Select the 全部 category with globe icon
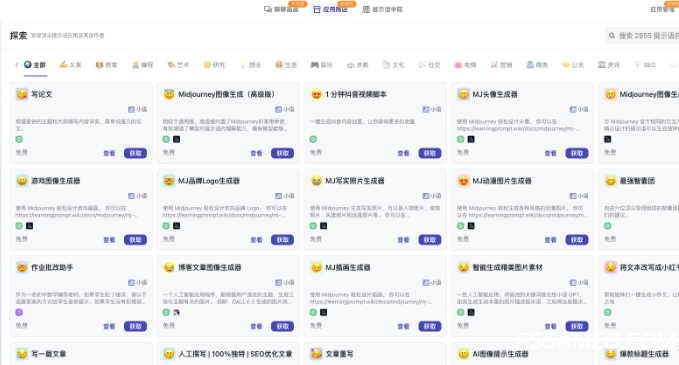 (35, 65)
